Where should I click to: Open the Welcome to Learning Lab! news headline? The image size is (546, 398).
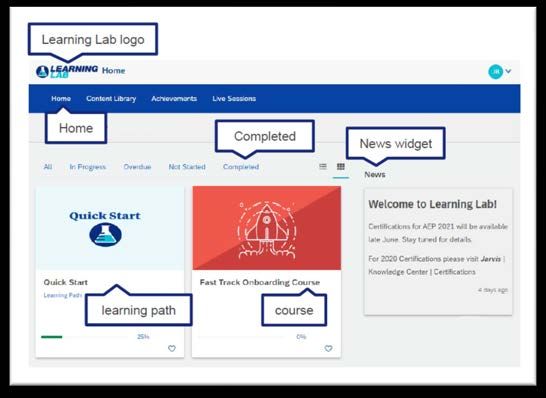pos(432,204)
